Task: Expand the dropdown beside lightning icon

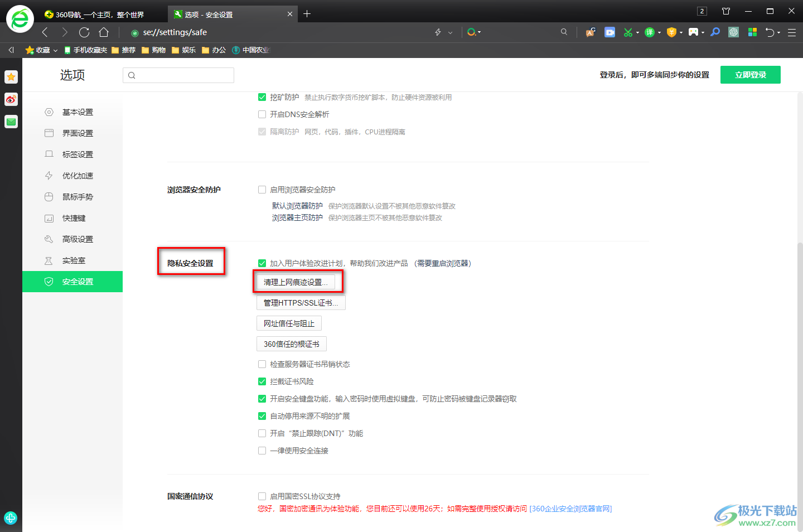Action: coord(451,32)
